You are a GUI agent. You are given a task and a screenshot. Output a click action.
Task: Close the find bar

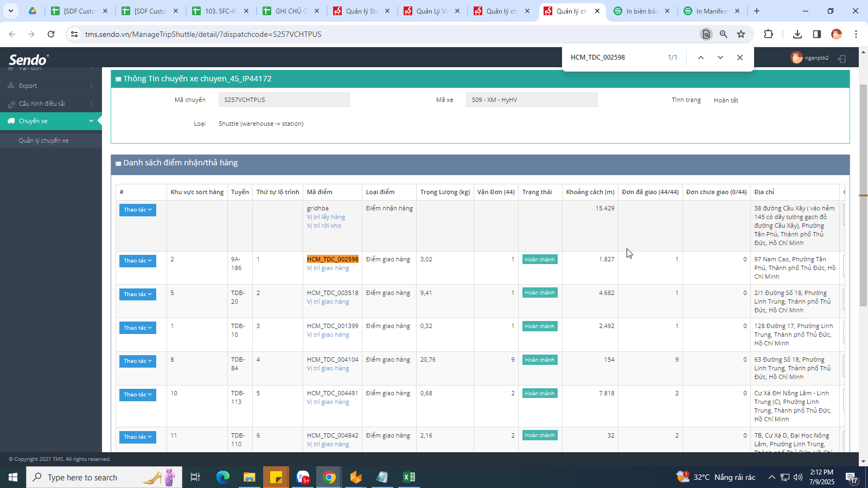[x=740, y=57]
